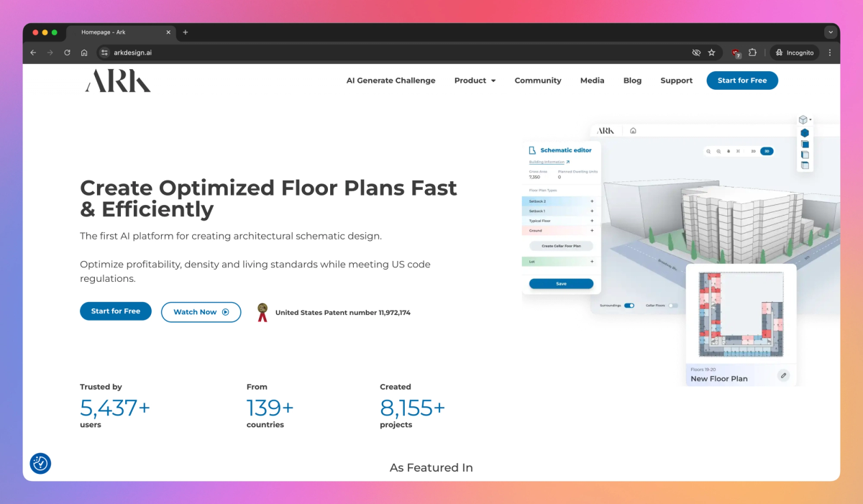
Task: Switch the view to 2D
Action: tap(753, 151)
